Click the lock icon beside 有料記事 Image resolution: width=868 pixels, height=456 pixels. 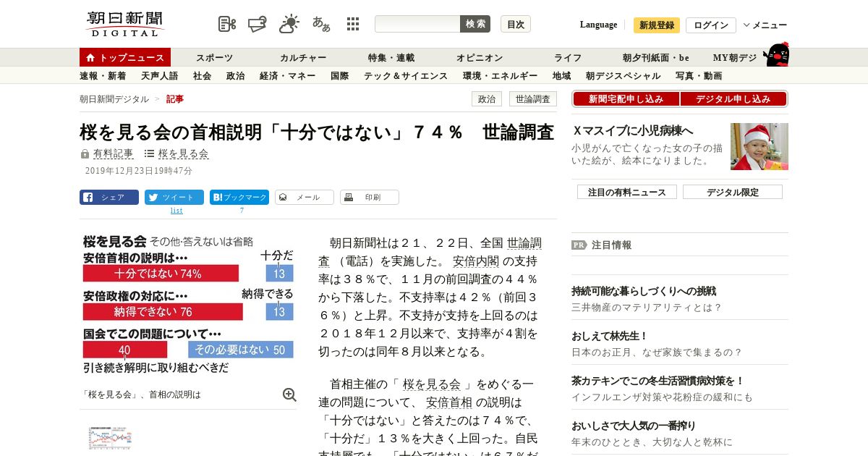point(85,154)
